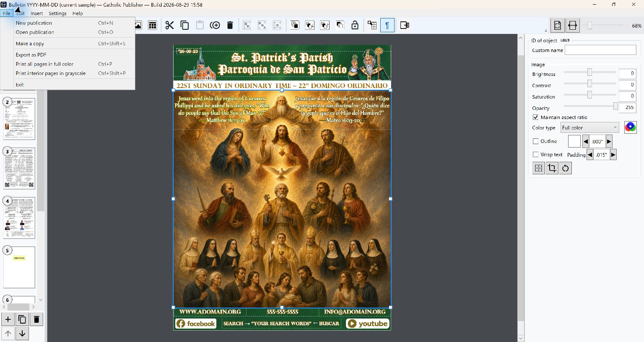The width and height of the screenshot is (644, 342).
Task: Uncheck Maintain aspect ratio checkbox
Action: coord(535,117)
